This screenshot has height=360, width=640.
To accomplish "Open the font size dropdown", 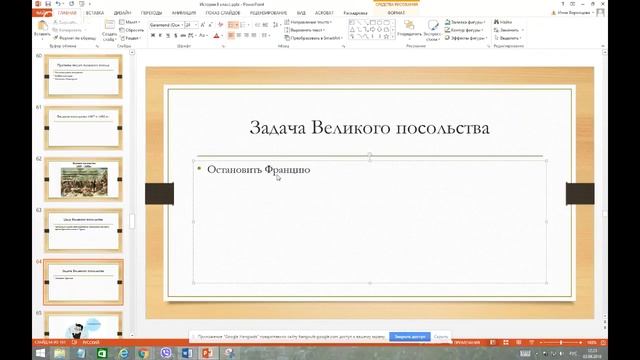I will click(x=196, y=25).
